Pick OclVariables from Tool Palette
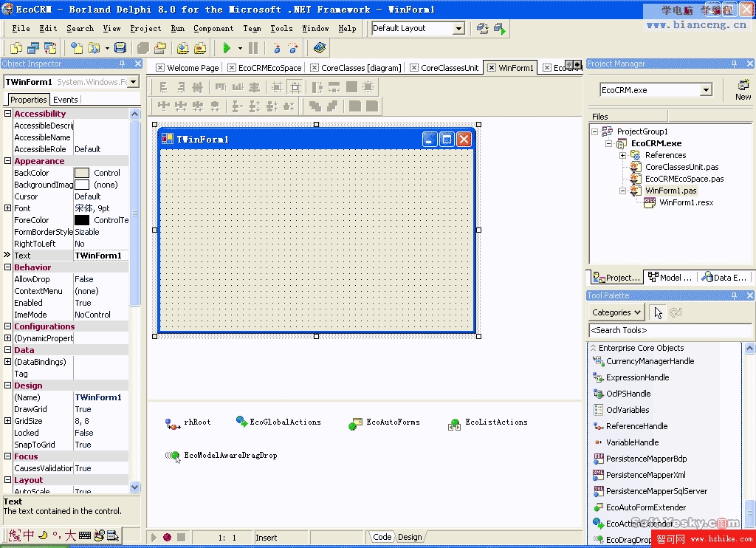Screen dimensions: 756x548 click(x=622, y=410)
